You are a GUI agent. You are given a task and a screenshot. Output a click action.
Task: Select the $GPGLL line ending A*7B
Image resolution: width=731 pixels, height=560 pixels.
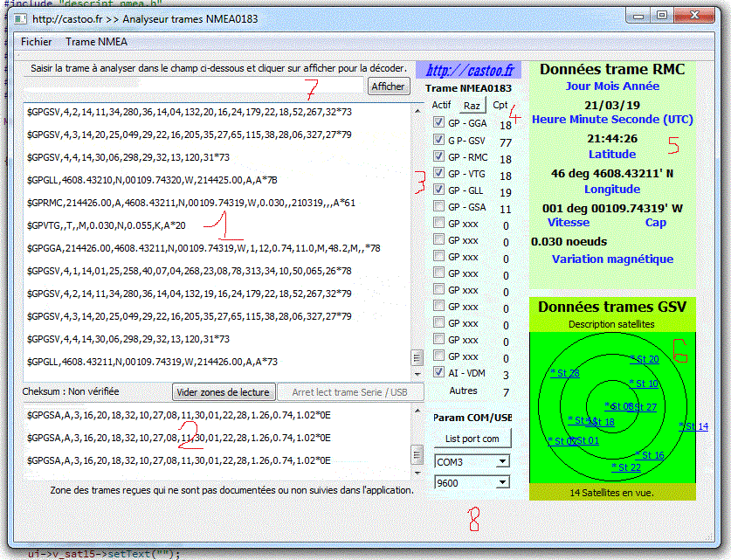pyautogui.click(x=152, y=180)
